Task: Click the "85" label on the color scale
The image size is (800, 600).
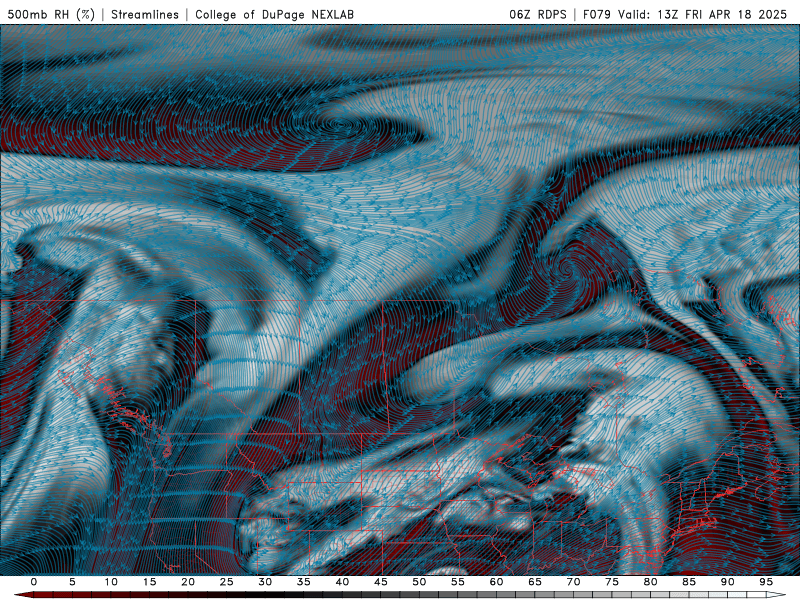Action: point(689,582)
